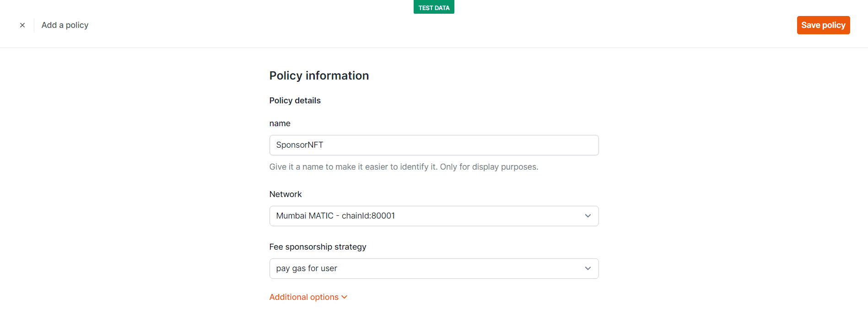Open the Network dropdown showing Mumbai MATIC
868x315 pixels.
(x=433, y=216)
